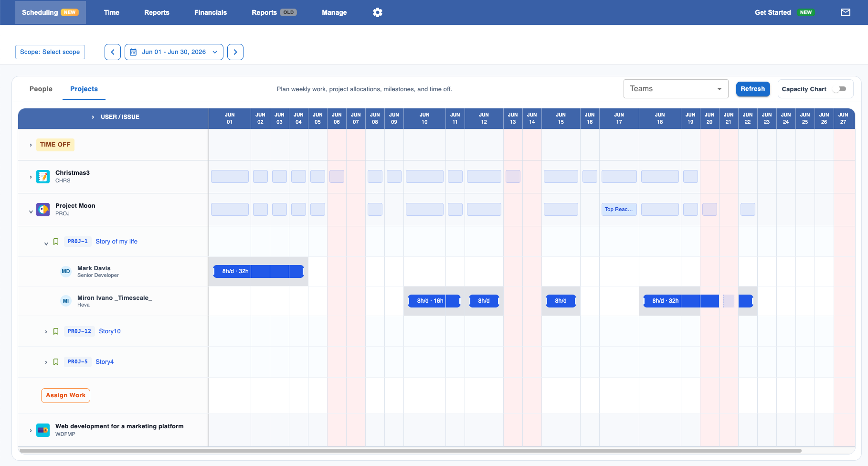Viewport: 868px width, 466px height.
Task: Expand the TIME OFF row
Action: pyautogui.click(x=31, y=145)
